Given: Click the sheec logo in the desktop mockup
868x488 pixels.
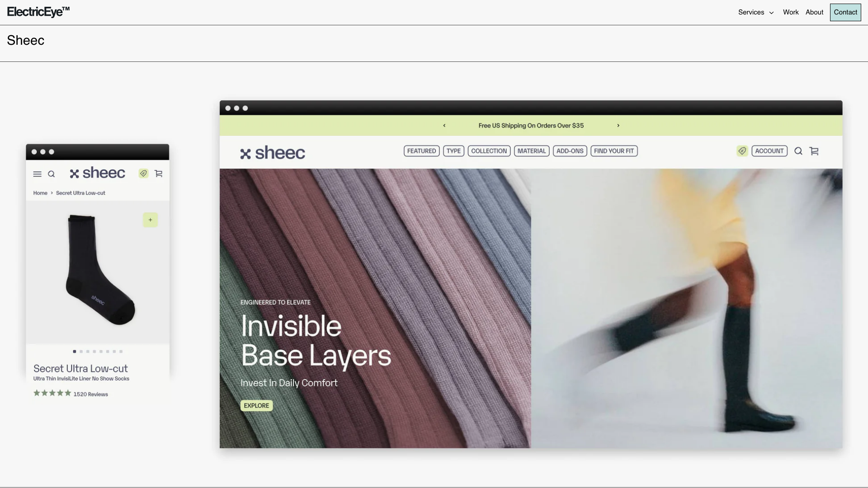Looking at the screenshot, I should pos(273,153).
